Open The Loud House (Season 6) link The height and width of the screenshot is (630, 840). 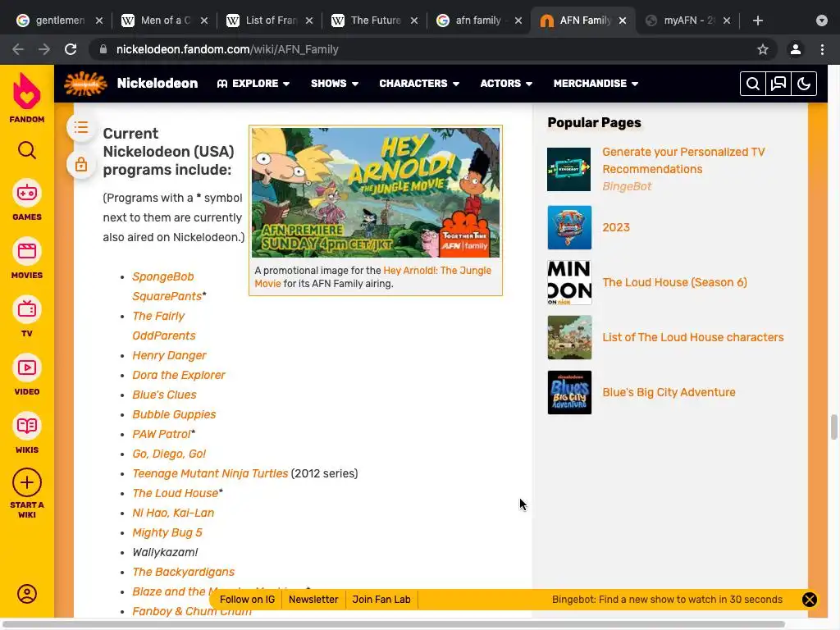[674, 282]
